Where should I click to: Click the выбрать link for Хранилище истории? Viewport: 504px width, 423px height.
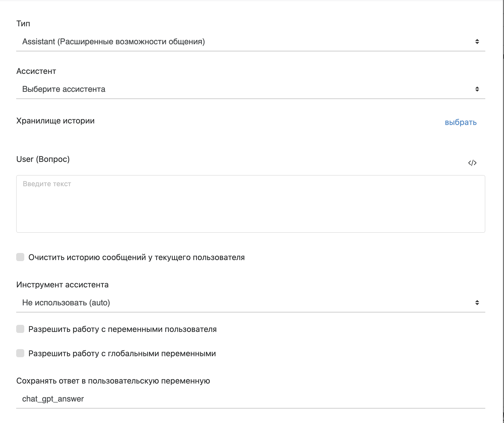click(x=461, y=122)
